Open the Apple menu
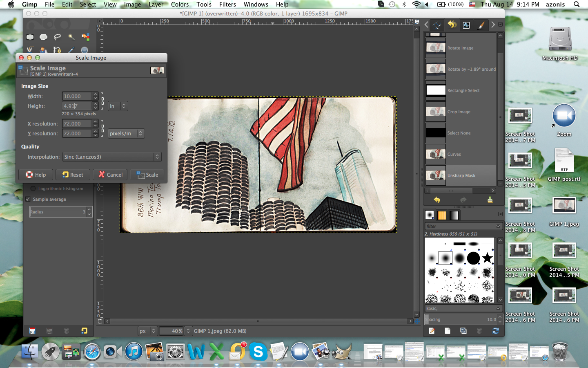 (x=11, y=4)
